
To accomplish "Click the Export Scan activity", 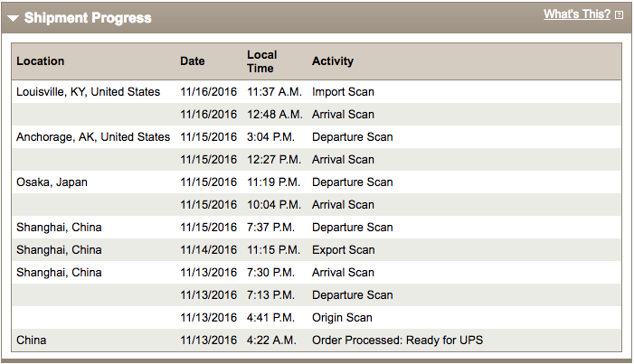I will [343, 250].
